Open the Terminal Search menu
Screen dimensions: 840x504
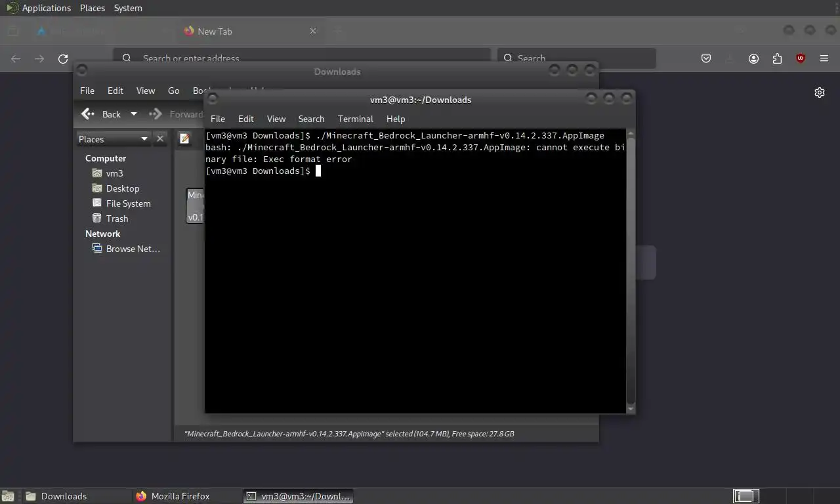[311, 119]
